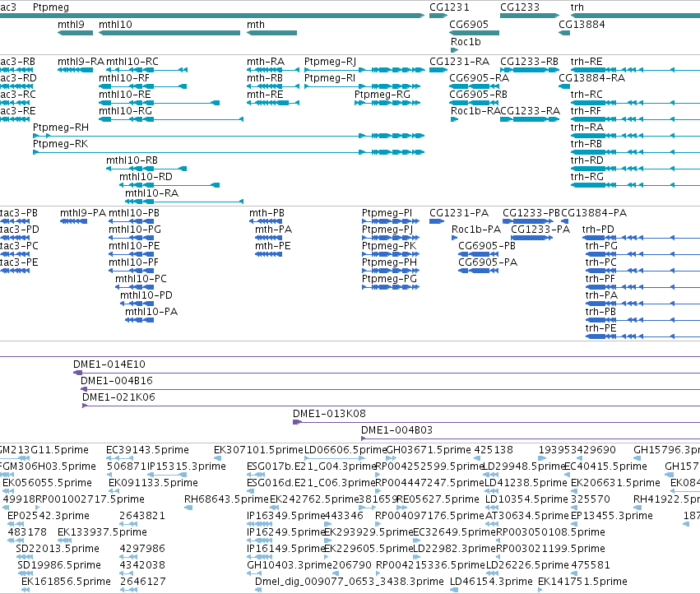Viewport: 700px width, 594px height.
Task: Select transcript Ptpmeg-RG
Action: [387, 103]
